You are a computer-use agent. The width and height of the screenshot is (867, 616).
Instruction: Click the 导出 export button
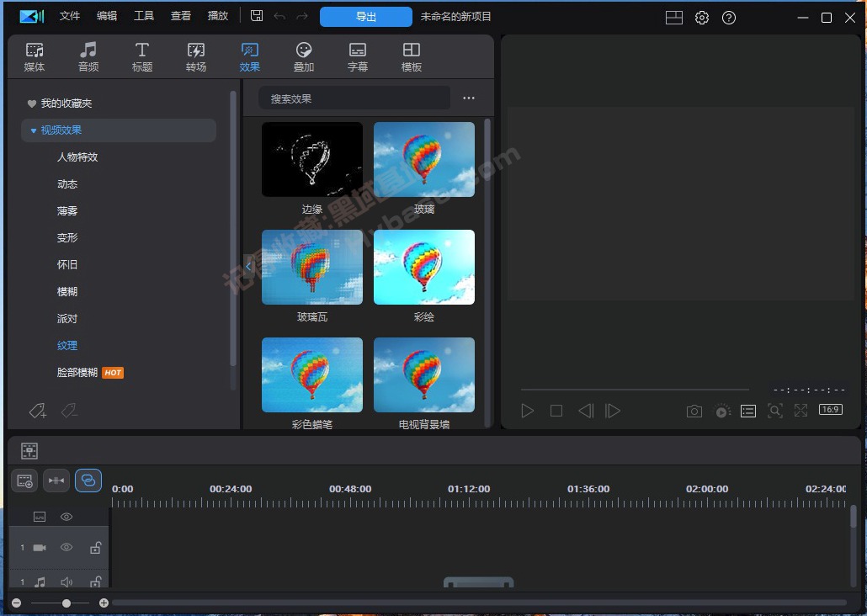click(x=365, y=16)
